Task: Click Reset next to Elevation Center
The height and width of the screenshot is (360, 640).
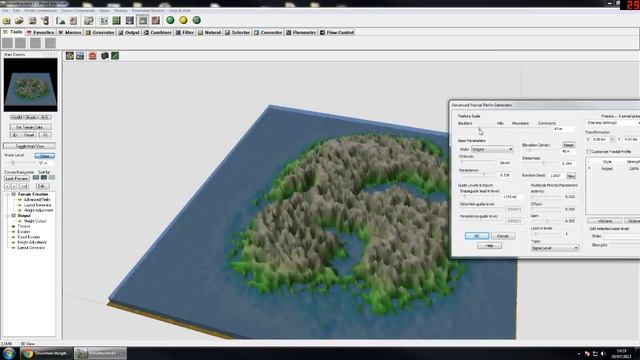Action: [569, 145]
